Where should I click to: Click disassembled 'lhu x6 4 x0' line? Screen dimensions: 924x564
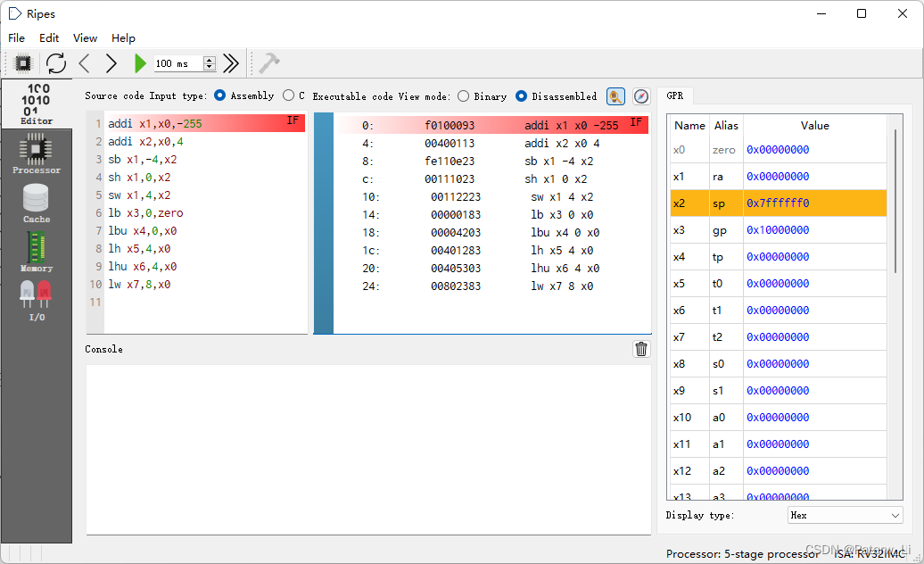click(565, 268)
